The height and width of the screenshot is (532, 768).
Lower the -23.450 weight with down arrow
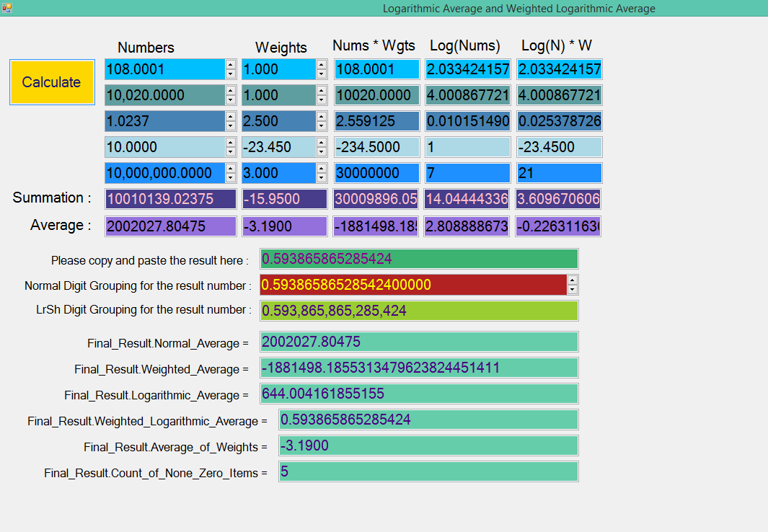pos(322,151)
